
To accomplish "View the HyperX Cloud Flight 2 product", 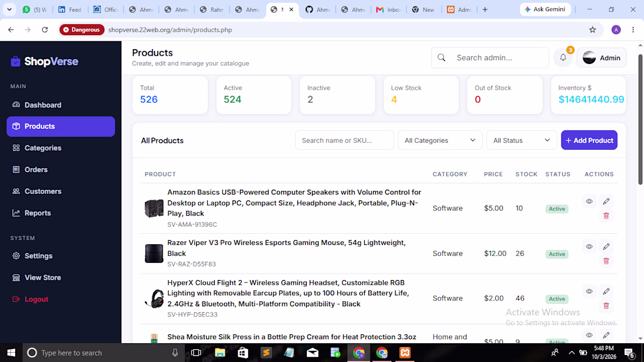I will [589, 291].
